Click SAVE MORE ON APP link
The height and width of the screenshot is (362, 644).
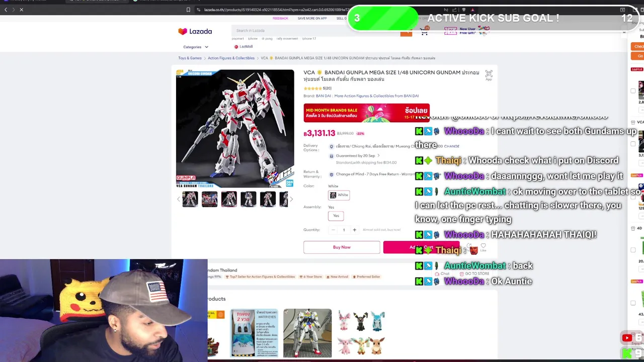tap(312, 19)
